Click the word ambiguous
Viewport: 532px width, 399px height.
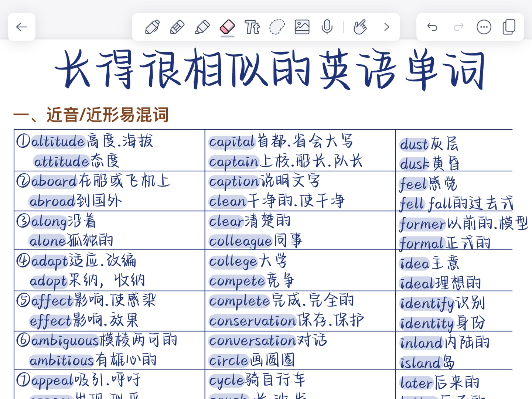(65, 341)
